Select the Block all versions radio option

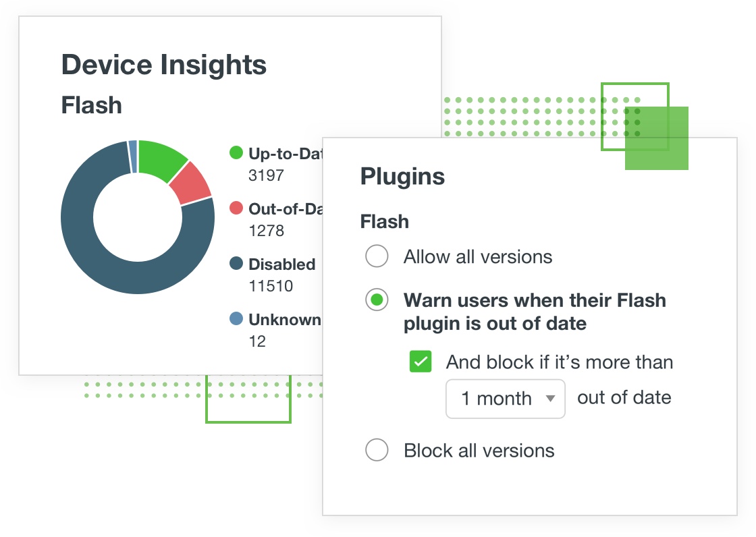(x=377, y=450)
